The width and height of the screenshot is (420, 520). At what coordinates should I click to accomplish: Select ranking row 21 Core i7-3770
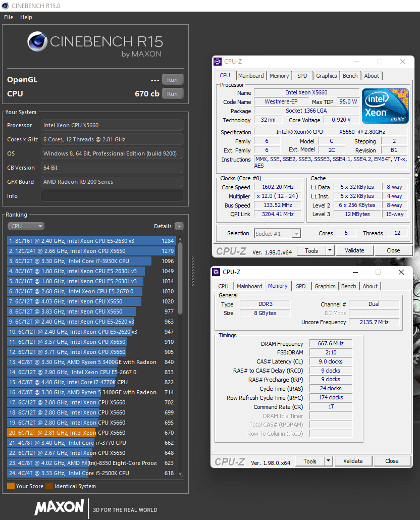tap(91, 443)
